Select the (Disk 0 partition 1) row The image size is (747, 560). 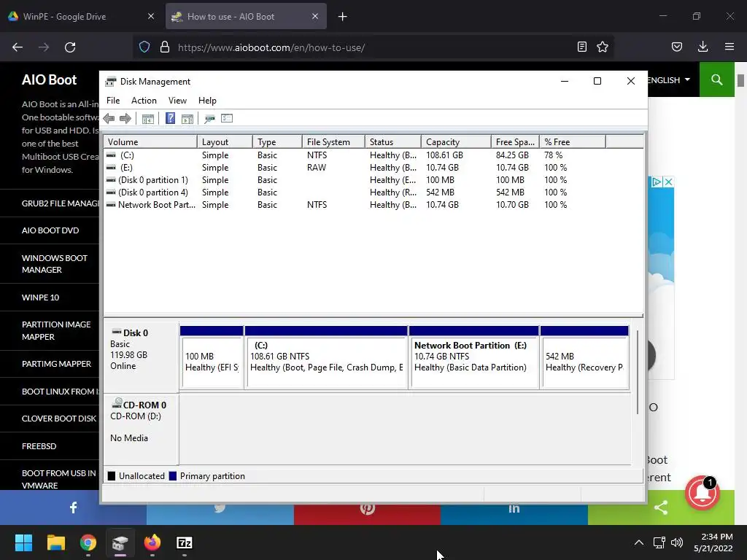pos(373,180)
